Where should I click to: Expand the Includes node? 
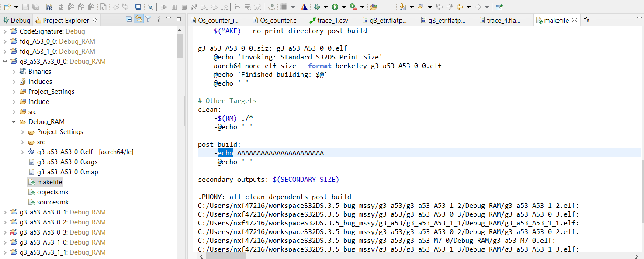(14, 82)
